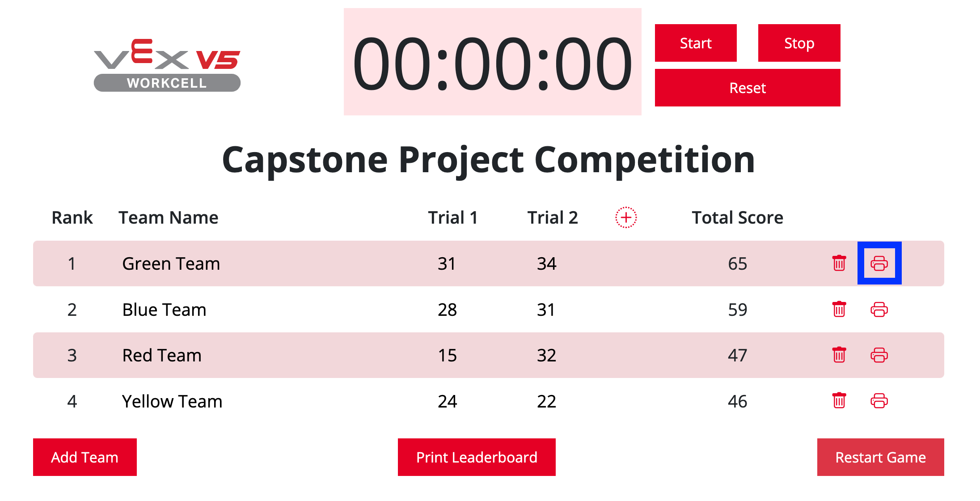Stop the competition timer
Viewport: 980px width, 501px height.
pyautogui.click(x=799, y=43)
